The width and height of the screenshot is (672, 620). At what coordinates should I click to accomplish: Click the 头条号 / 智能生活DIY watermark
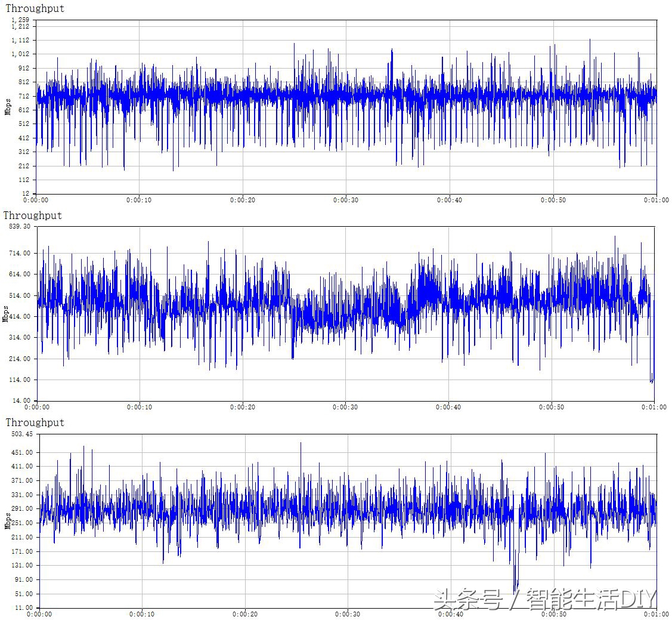[544, 599]
